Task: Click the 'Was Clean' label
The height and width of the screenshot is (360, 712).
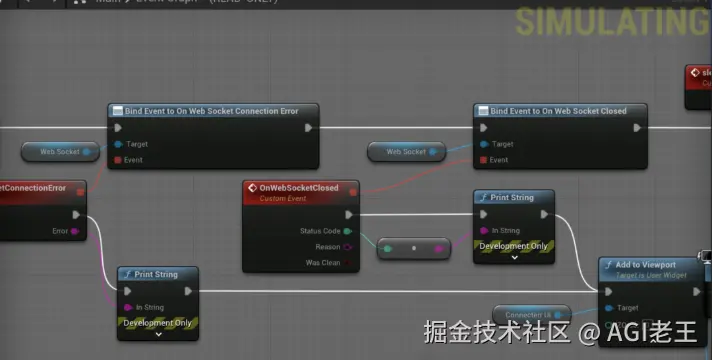Action: pyautogui.click(x=323, y=262)
